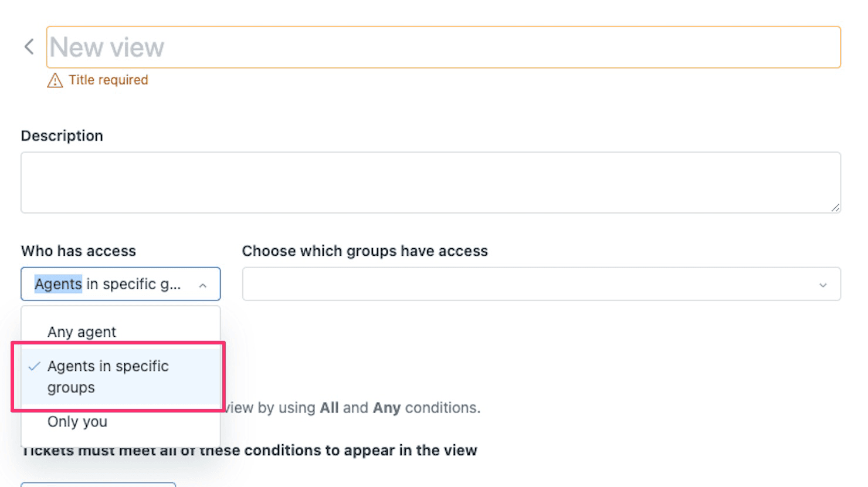Click inside the New view title field

(235, 47)
